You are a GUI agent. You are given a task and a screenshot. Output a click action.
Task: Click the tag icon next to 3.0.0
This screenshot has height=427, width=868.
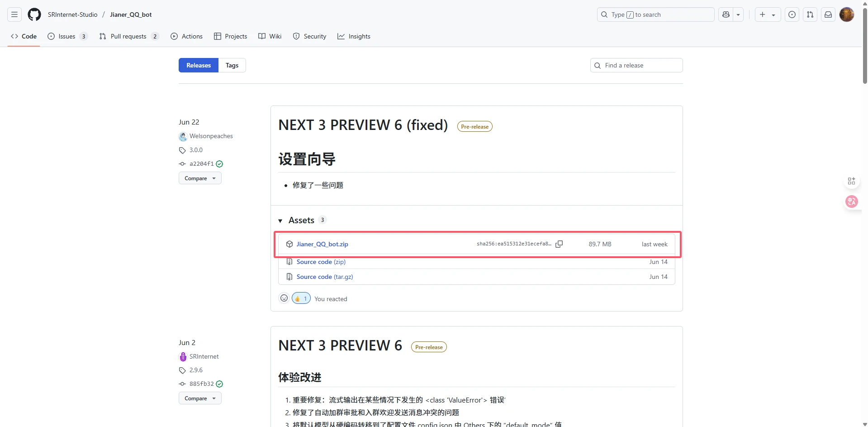coord(182,150)
